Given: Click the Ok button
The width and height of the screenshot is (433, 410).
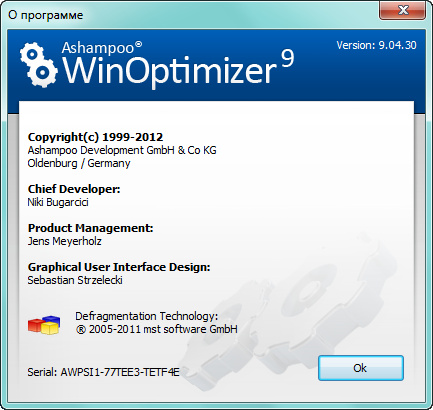Looking at the screenshot, I should pyautogui.click(x=361, y=368).
